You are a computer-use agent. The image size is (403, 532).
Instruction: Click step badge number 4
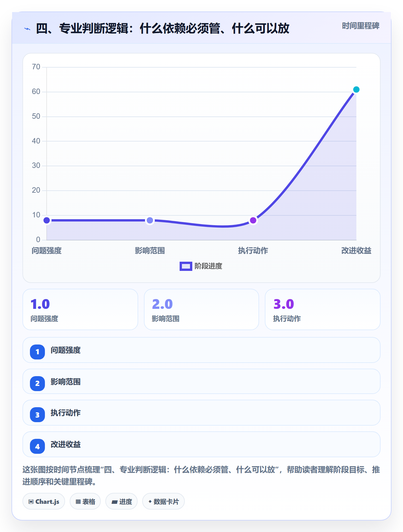click(x=37, y=446)
